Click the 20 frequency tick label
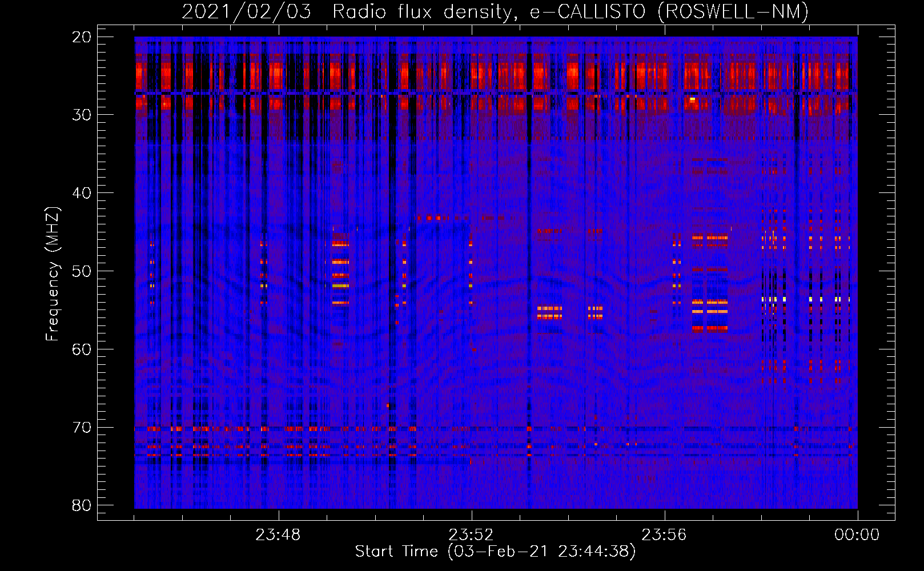Viewport: 924px width, 571px height. point(82,37)
